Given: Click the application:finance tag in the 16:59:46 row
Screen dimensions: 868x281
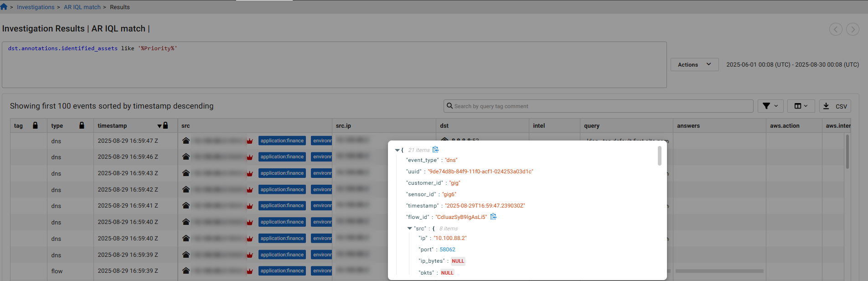Looking at the screenshot, I should tap(282, 157).
